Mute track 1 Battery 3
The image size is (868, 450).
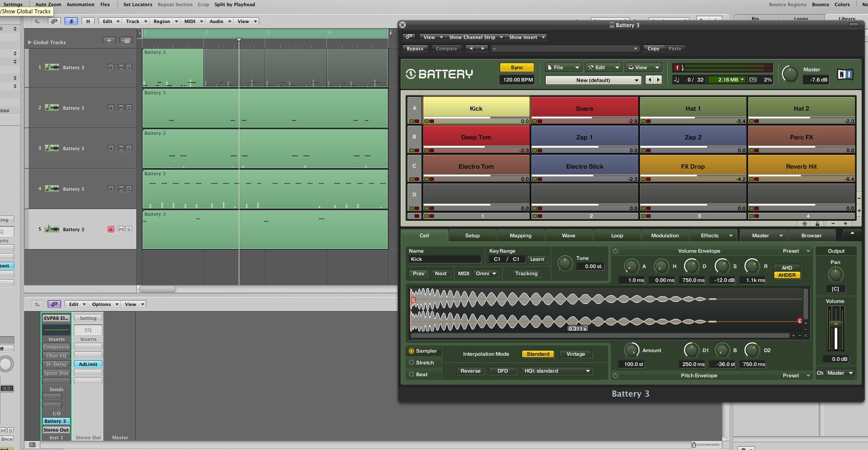(x=121, y=67)
